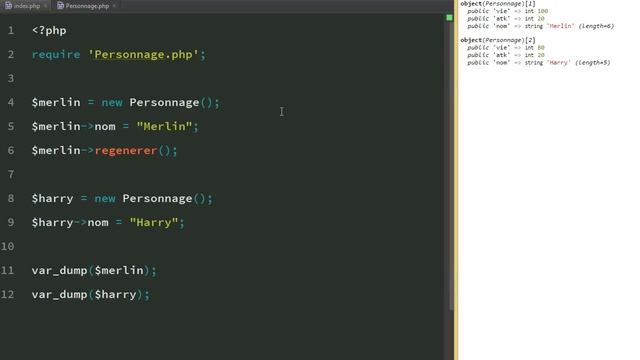Viewport: 640px width, 360px height.
Task: Click the 'Personnage.php' string on line 2
Action: click(x=143, y=54)
